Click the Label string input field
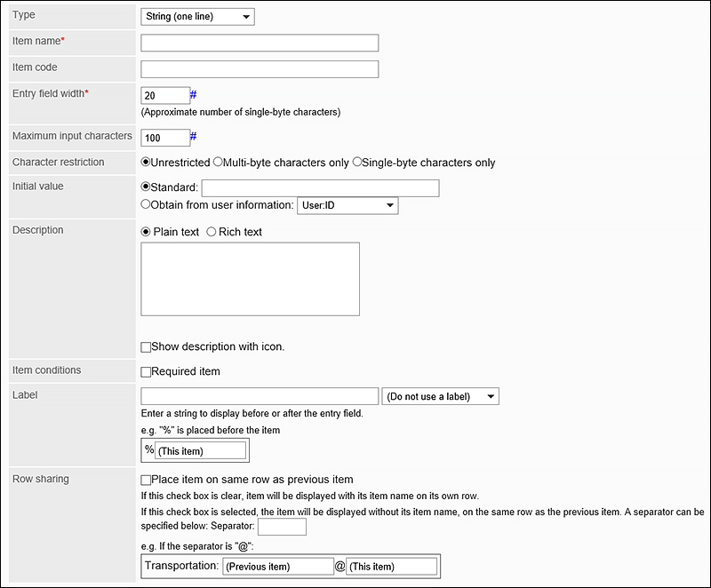The height and width of the screenshot is (588, 711). (260, 396)
